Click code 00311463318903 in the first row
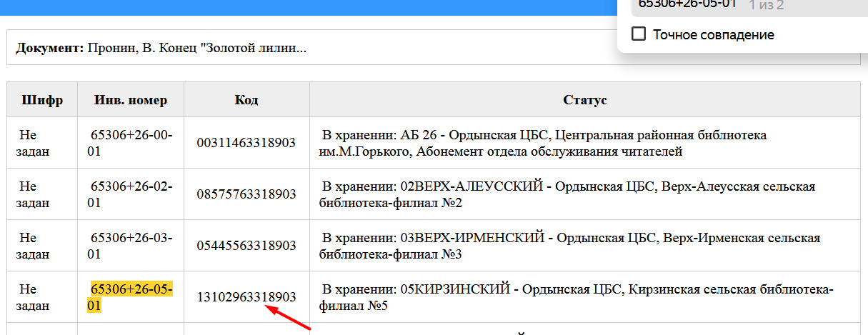Image resolution: width=868 pixels, height=335 pixels. point(246,143)
